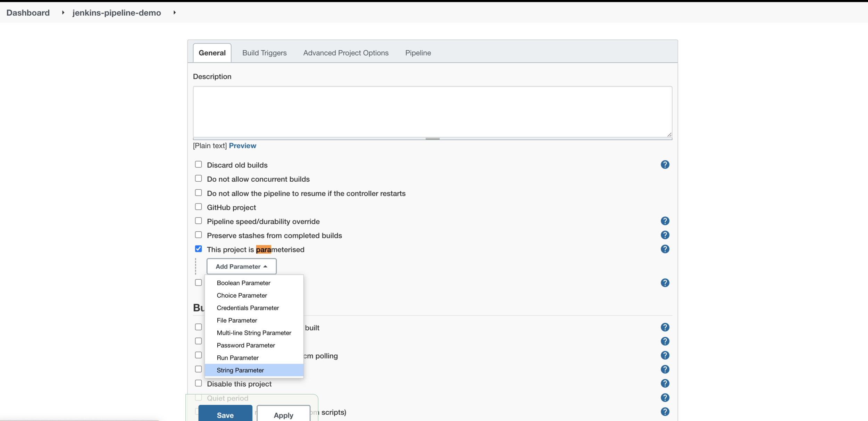Open help for Pipeline speed/durability override
The height and width of the screenshot is (421, 868).
tap(665, 221)
